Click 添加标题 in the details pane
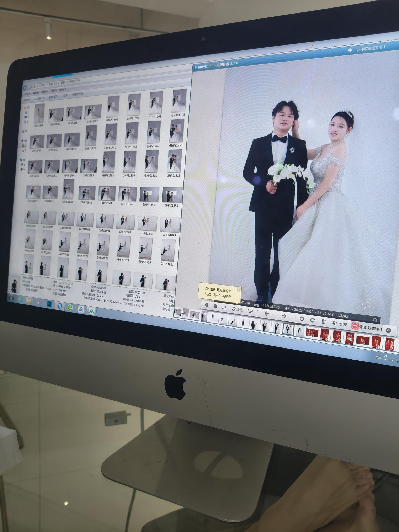Image resolution: width=399 pixels, height=532 pixels. click(62, 294)
